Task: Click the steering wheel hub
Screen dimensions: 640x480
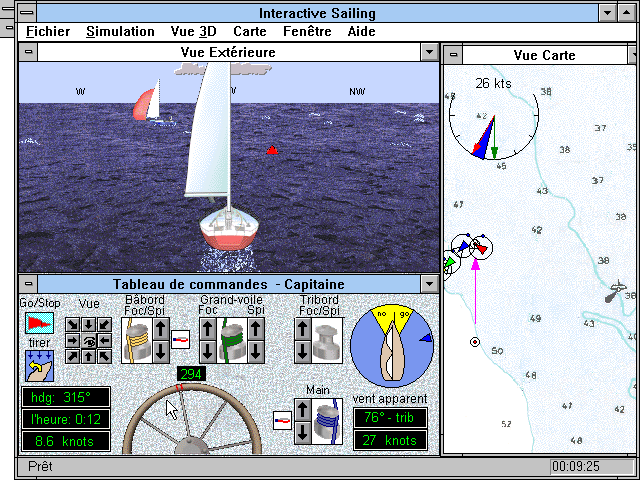Action: click(191, 446)
